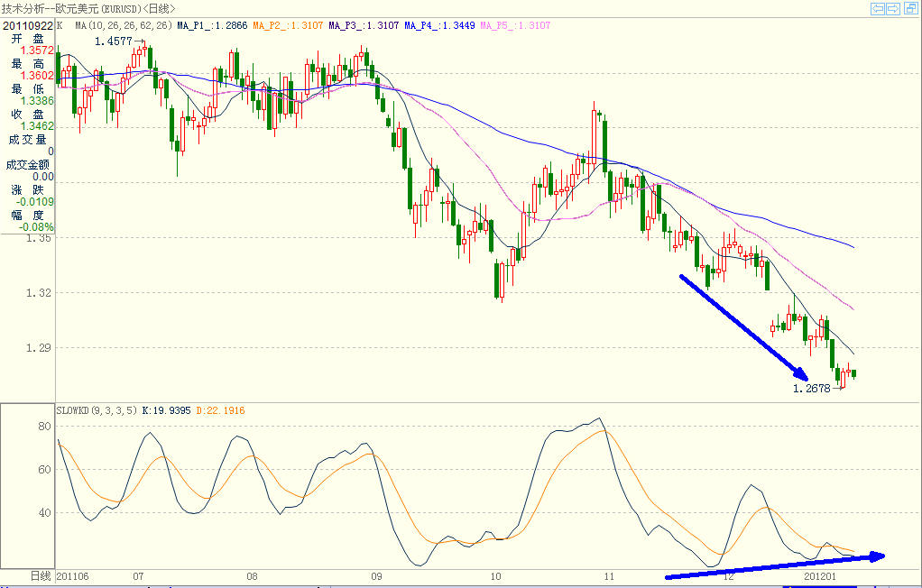
Task: Click the change value -0.0109
Action: 34,202
